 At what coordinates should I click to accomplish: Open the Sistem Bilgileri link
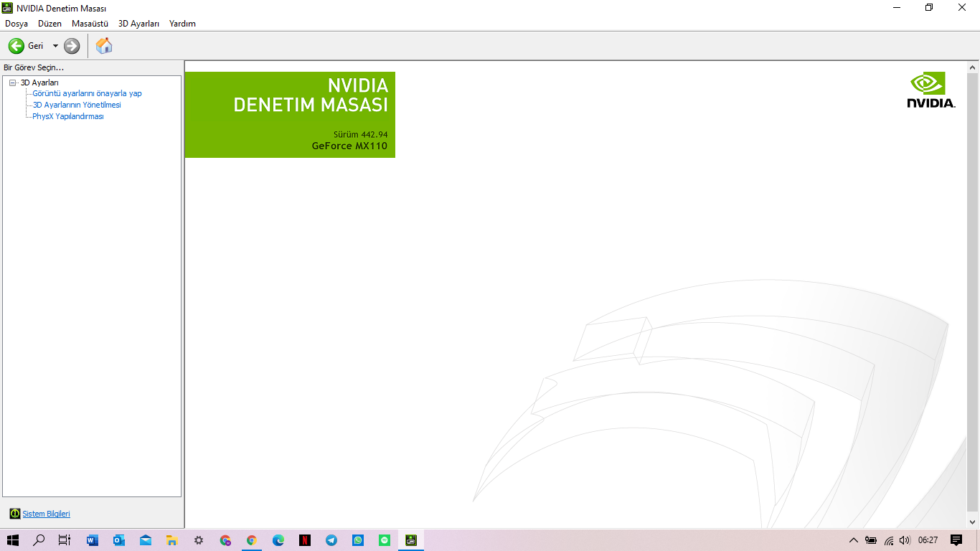click(47, 514)
